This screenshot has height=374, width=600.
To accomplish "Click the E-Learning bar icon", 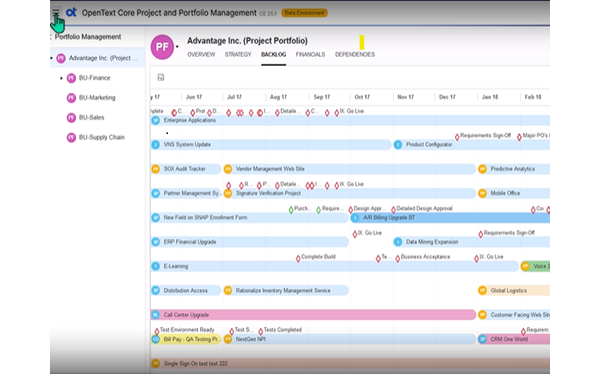I will pos(155,266).
